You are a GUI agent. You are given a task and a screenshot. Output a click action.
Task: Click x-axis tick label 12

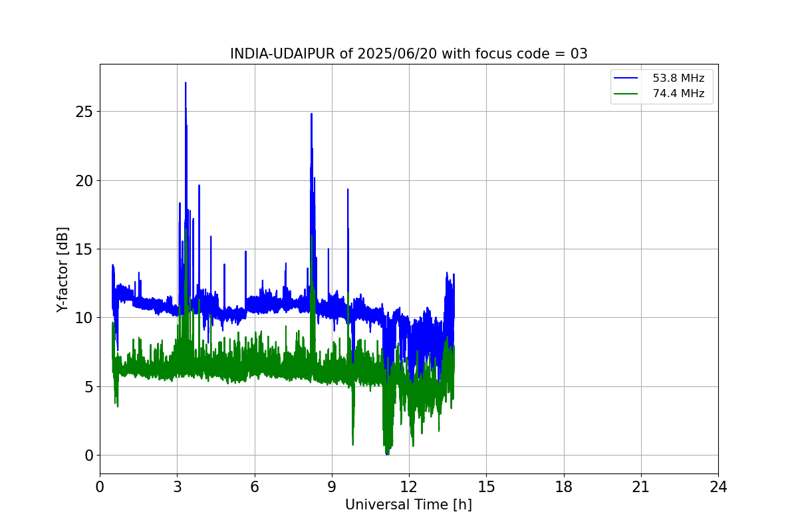click(409, 487)
